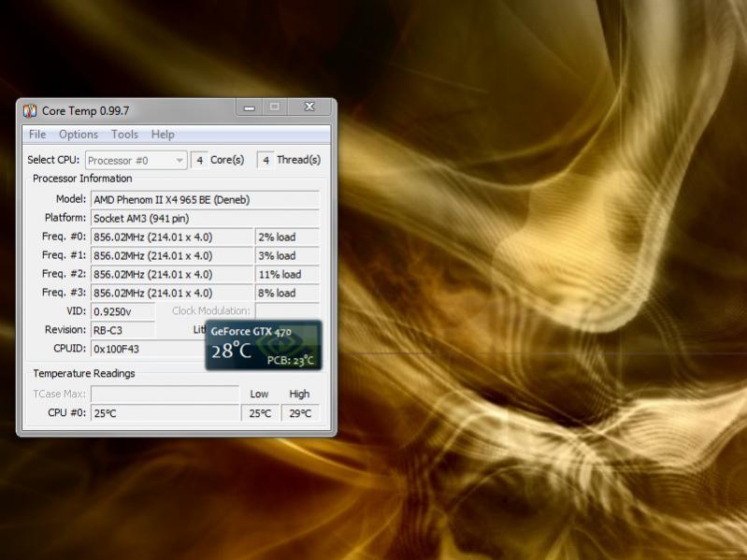747x560 pixels.
Task: Click the Processor Information group label
Action: tap(82, 179)
